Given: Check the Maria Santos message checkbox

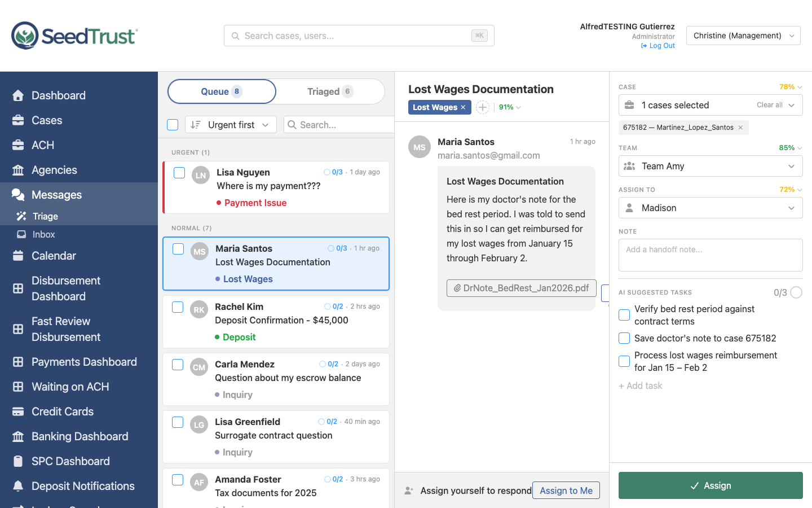Looking at the screenshot, I should pos(178,249).
